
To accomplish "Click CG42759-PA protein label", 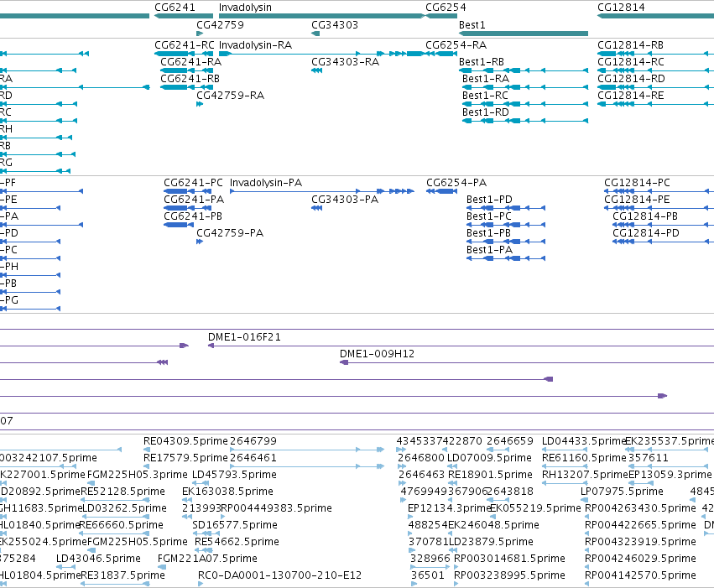I will click(230, 233).
